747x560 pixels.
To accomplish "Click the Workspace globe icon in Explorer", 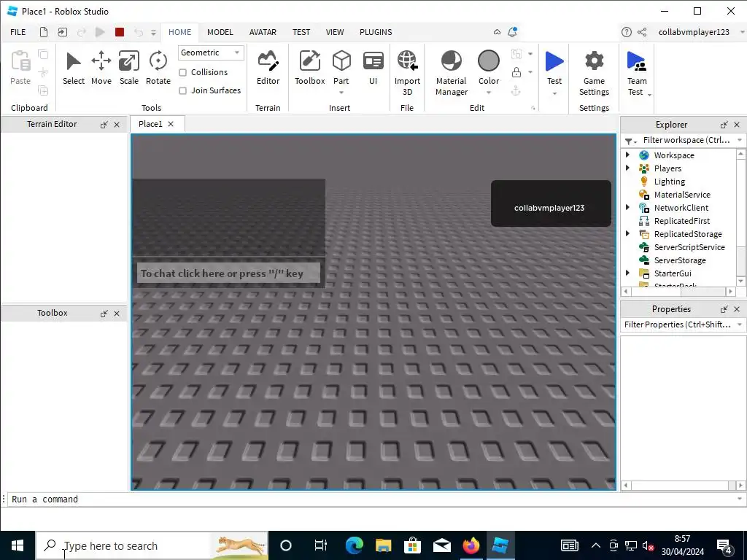I will pyautogui.click(x=643, y=155).
